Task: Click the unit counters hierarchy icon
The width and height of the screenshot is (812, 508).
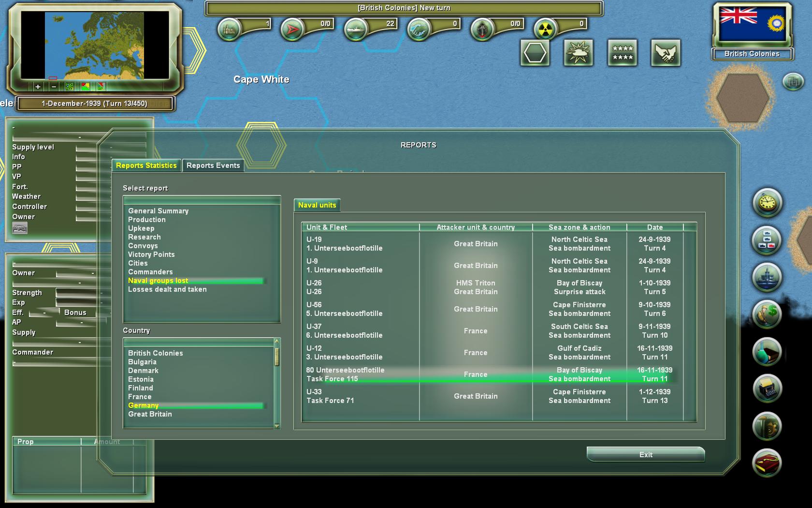Action: (x=767, y=240)
